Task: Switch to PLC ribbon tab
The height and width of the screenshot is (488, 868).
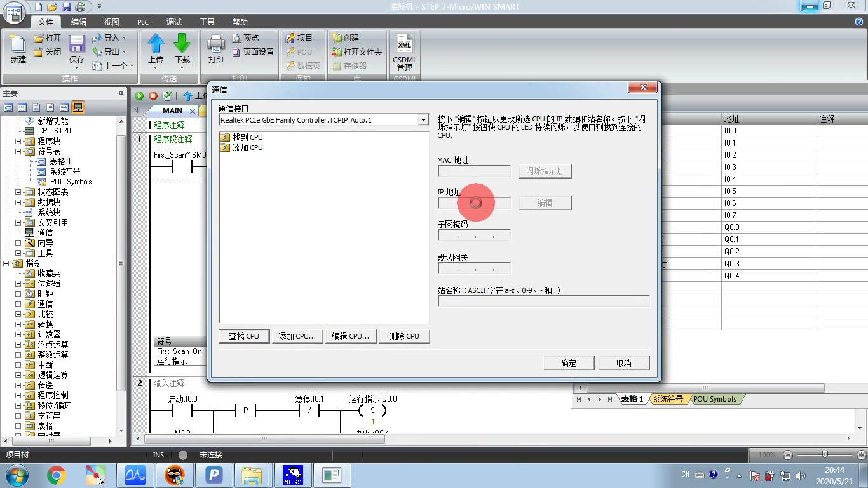Action: pos(143,22)
